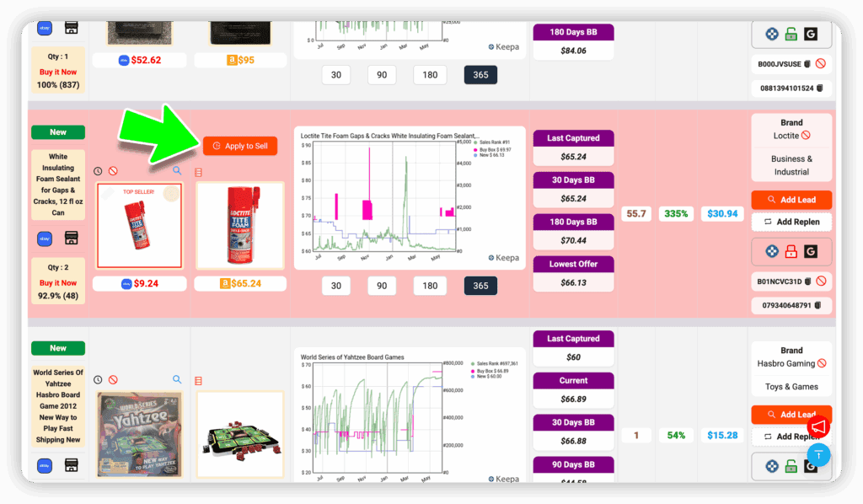Click black G icon in Loctite row

click(x=810, y=251)
